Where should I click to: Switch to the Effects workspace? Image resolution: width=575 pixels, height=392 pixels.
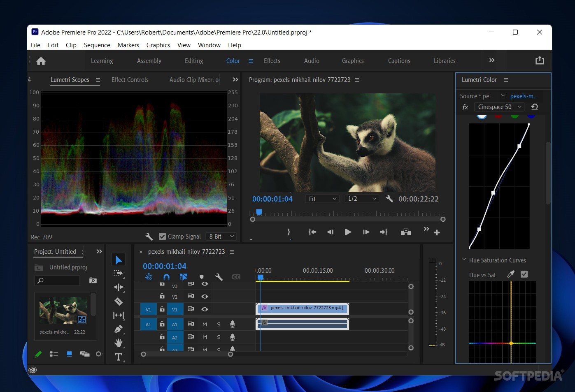point(272,61)
